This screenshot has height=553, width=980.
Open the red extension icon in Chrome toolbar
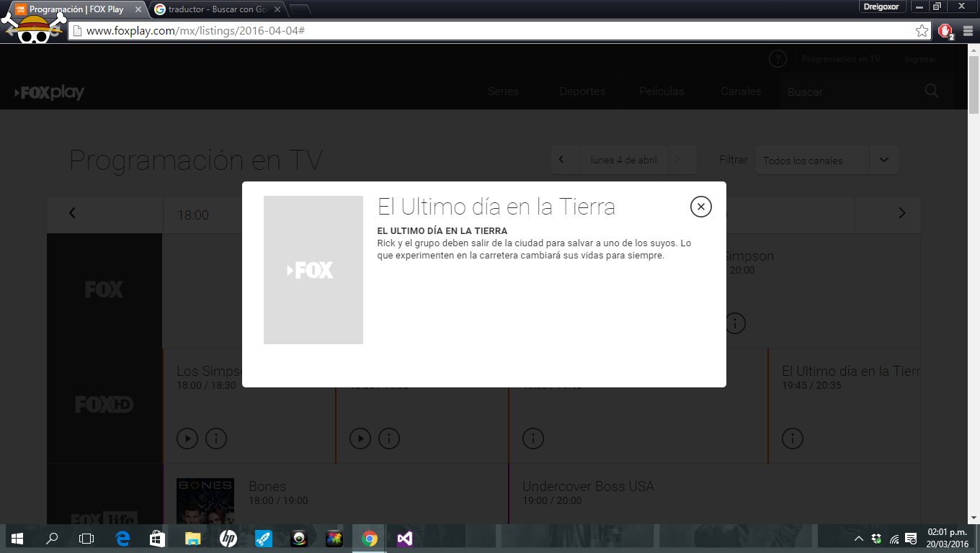coord(945,31)
